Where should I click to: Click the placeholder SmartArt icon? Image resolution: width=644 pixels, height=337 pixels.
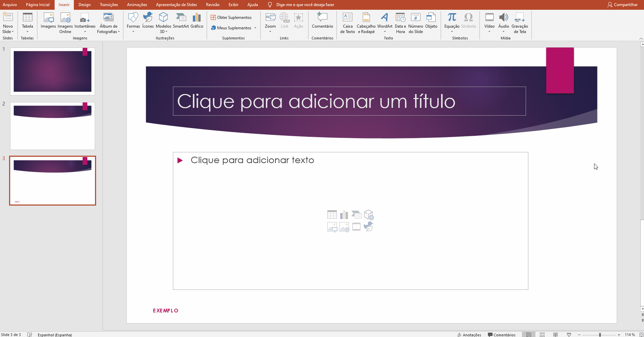[x=356, y=215]
